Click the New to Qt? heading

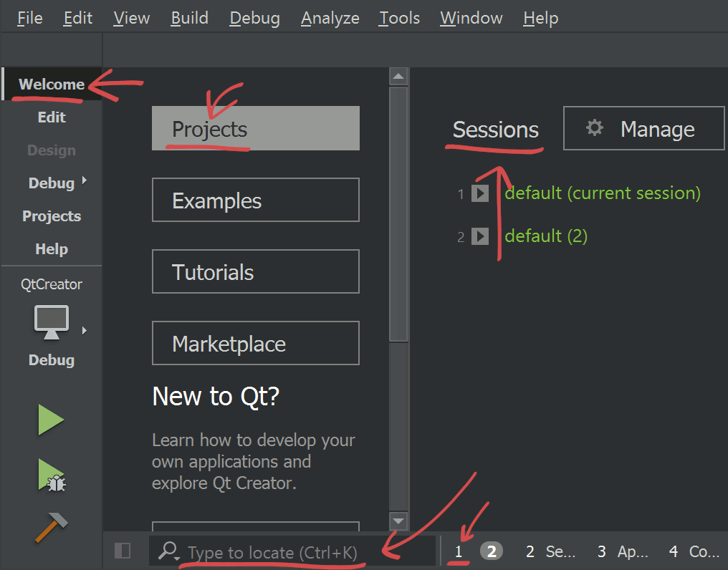216,397
